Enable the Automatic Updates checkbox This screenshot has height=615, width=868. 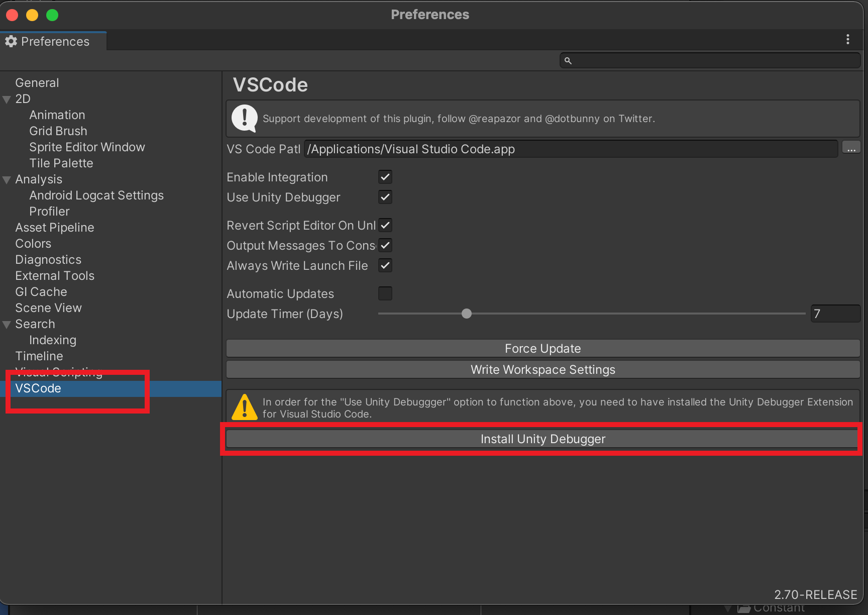point(385,293)
